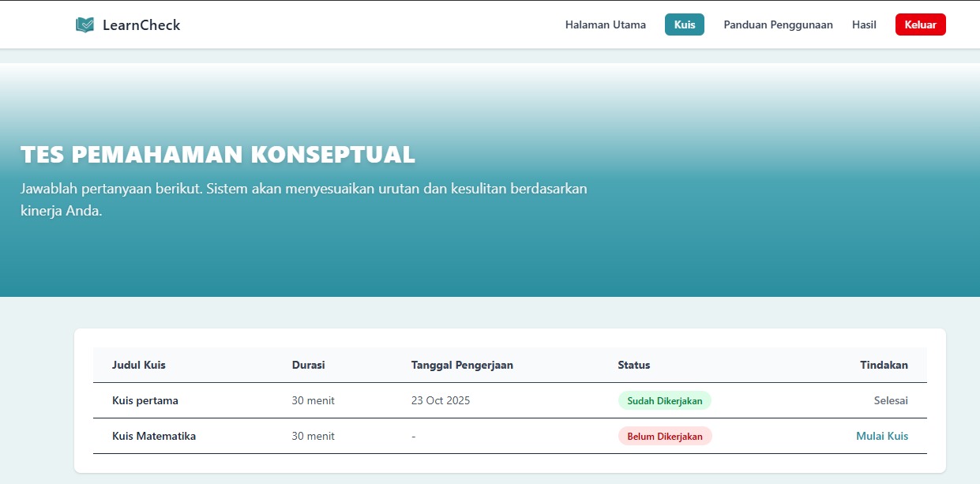This screenshot has height=484, width=980.
Task: Click the Selesai label for Kuis pertama
Action: click(x=891, y=400)
